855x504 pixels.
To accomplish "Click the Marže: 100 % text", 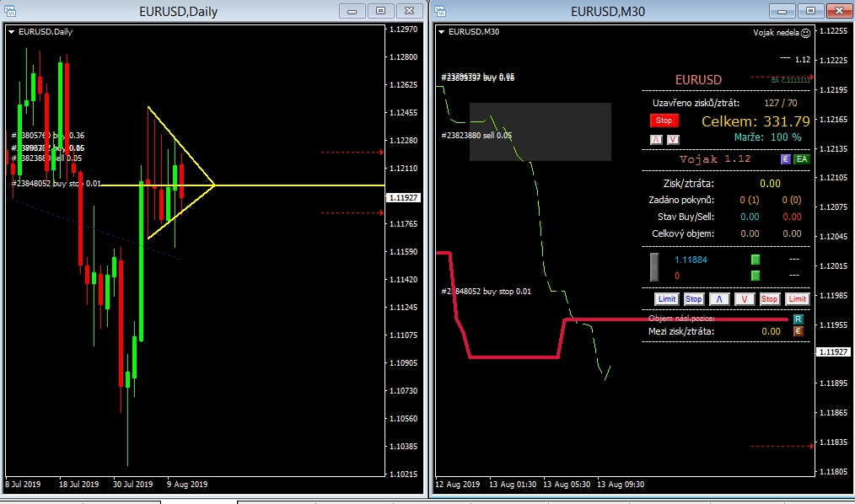I will coord(768,137).
